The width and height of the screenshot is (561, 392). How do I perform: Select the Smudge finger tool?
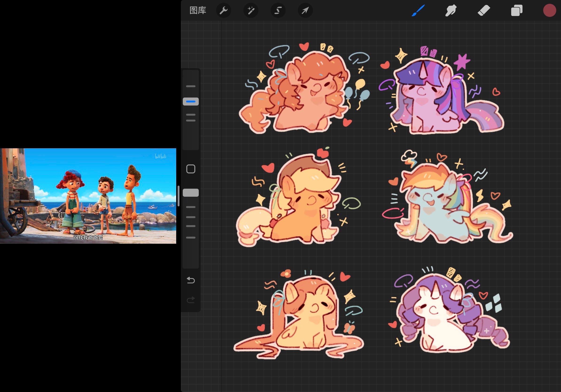click(451, 10)
